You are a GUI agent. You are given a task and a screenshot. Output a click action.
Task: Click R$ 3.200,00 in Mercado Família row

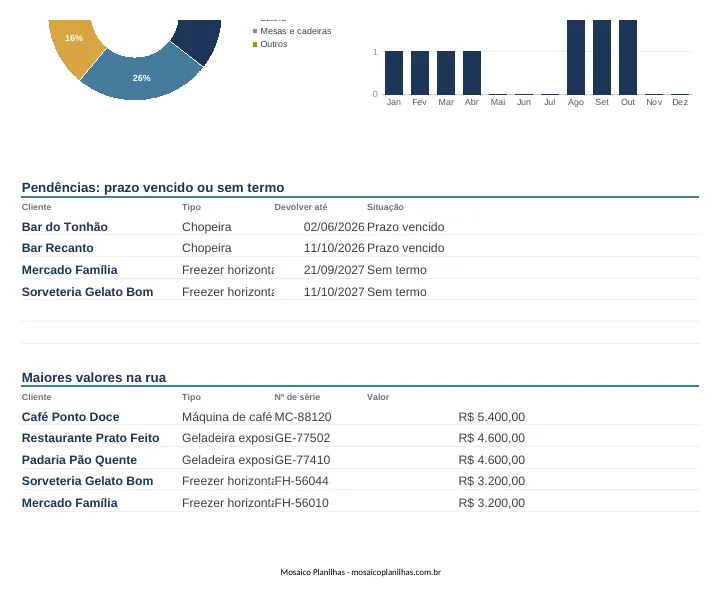click(492, 503)
